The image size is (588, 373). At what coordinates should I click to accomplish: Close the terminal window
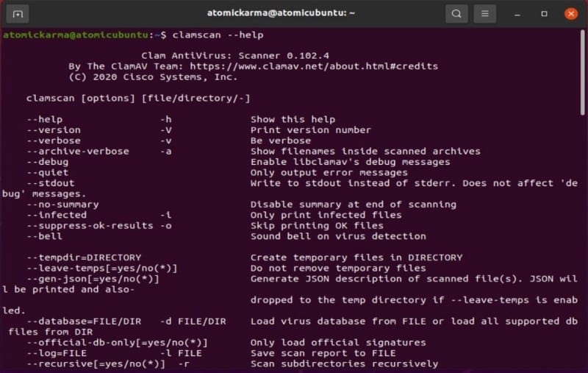pyautogui.click(x=571, y=14)
